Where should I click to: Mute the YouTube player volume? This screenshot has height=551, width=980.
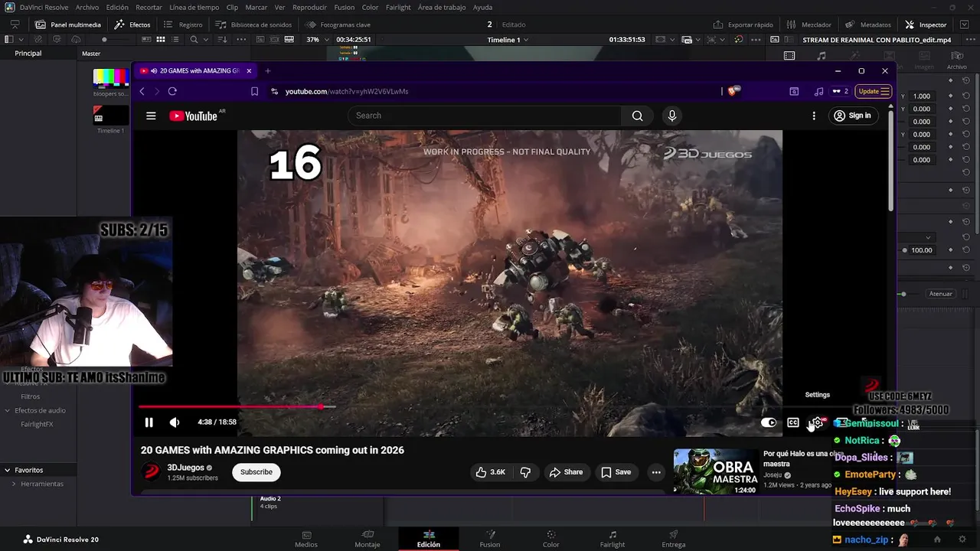coord(175,422)
